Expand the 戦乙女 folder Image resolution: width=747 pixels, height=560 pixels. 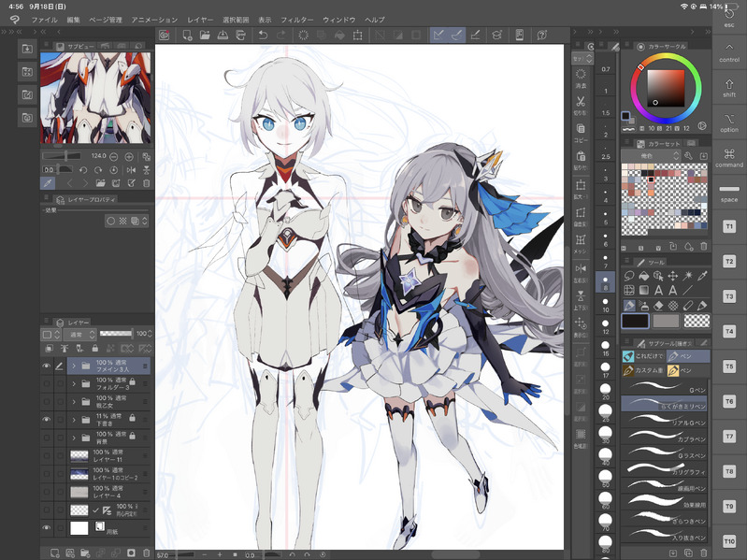74,402
